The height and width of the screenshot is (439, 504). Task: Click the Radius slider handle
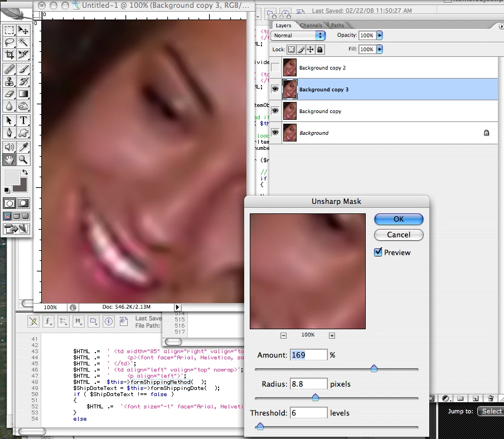[316, 397]
